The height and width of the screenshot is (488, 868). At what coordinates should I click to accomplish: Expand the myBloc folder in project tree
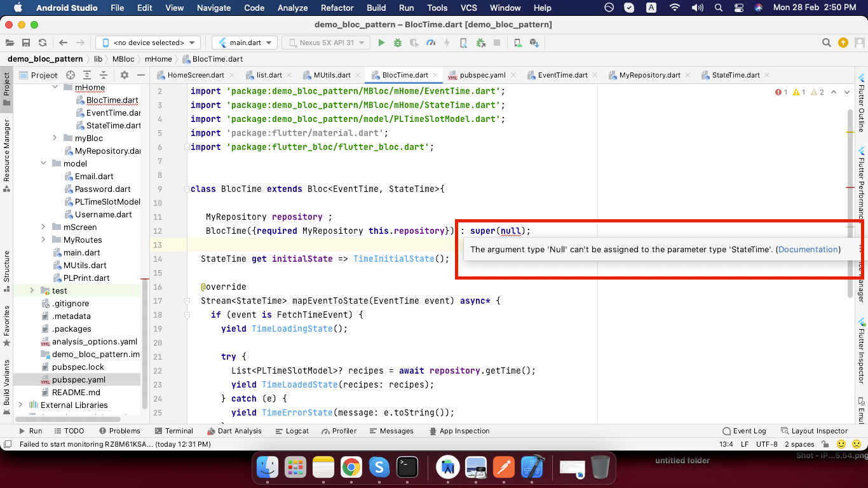click(55, 138)
